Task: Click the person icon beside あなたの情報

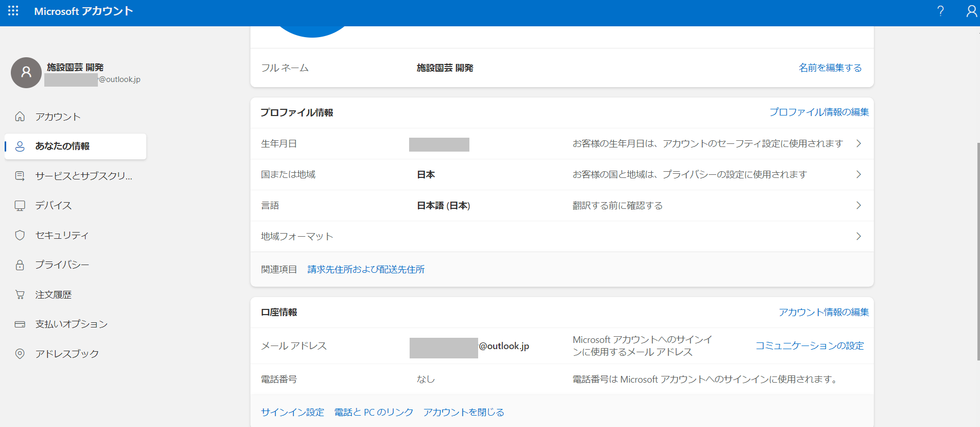Action: pos(20,146)
